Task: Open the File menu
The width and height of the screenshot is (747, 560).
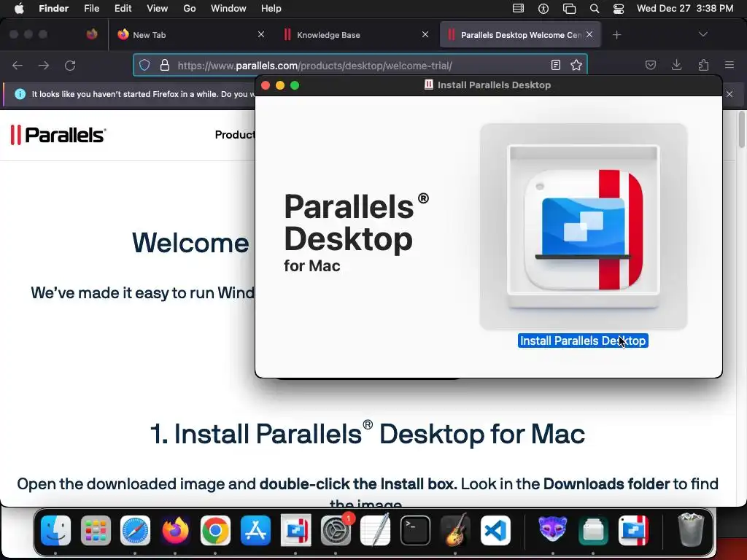Action: pos(91,8)
